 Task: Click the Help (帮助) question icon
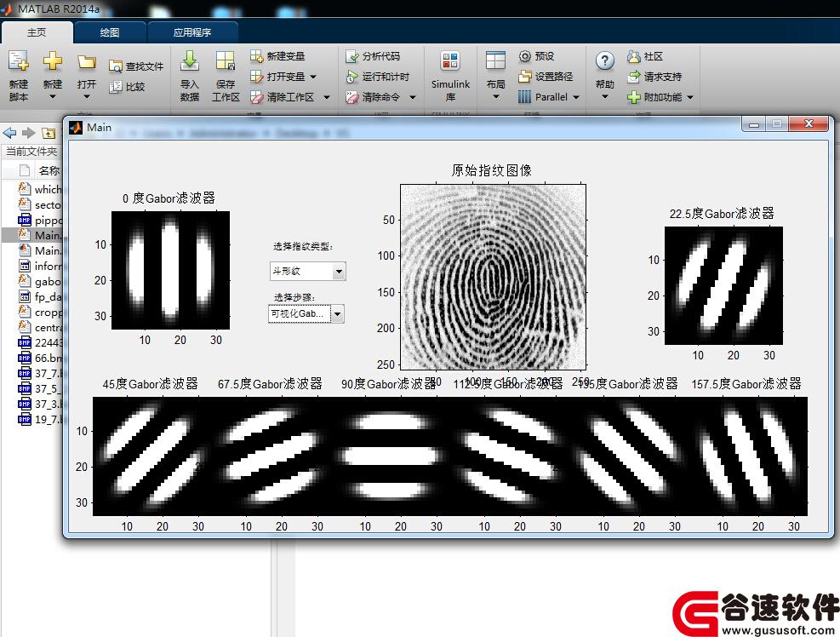605,60
